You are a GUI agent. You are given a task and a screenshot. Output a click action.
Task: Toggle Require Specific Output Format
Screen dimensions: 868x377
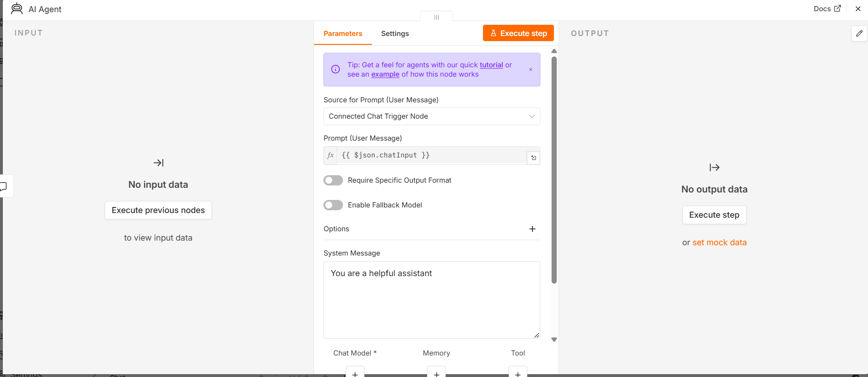coord(333,180)
